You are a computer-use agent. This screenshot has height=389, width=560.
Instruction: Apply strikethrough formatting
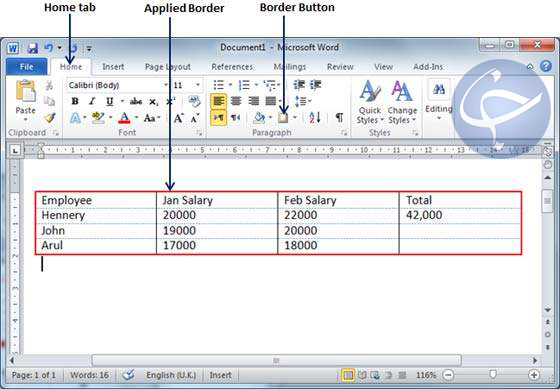[136, 101]
